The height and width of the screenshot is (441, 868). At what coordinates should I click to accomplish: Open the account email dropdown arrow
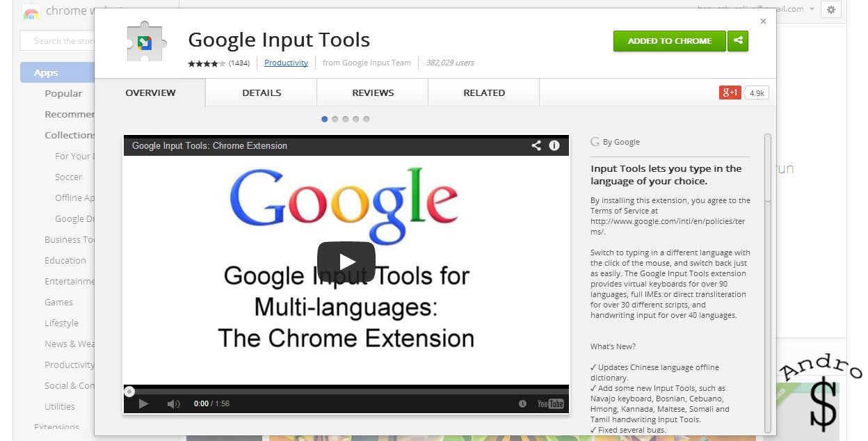coord(812,10)
